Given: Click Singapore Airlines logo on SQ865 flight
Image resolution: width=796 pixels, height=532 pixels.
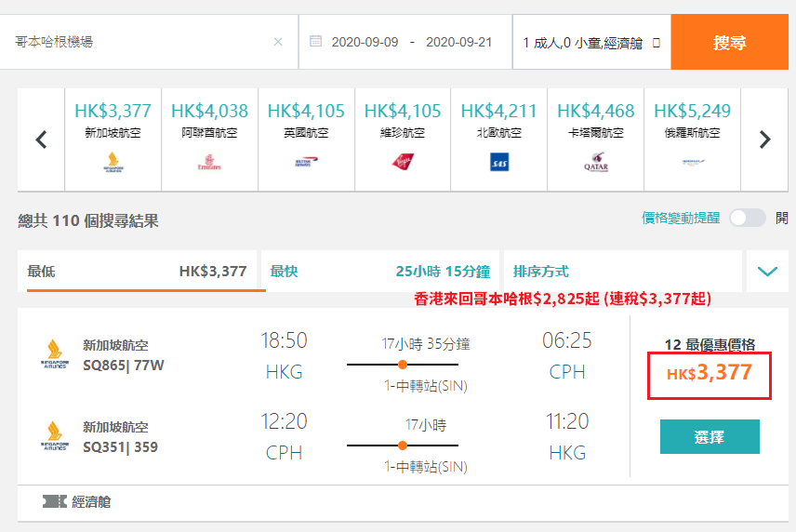Looking at the screenshot, I should tap(54, 353).
